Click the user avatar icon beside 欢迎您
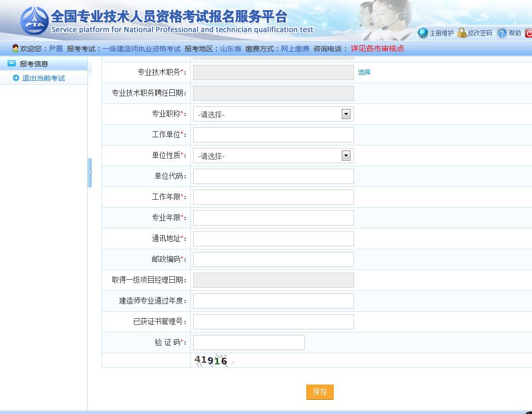532x414 pixels. (15, 49)
